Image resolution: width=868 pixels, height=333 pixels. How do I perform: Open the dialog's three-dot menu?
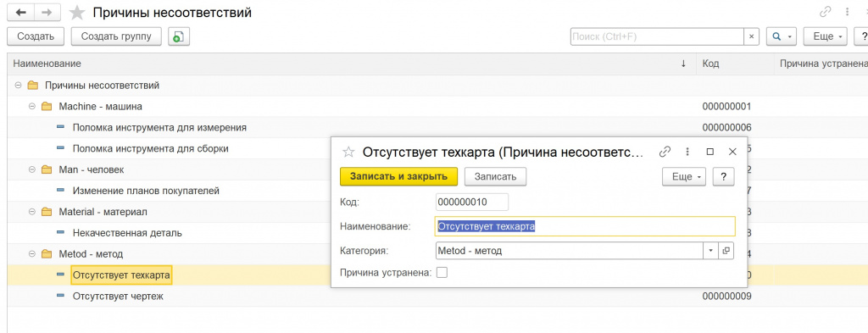click(687, 152)
